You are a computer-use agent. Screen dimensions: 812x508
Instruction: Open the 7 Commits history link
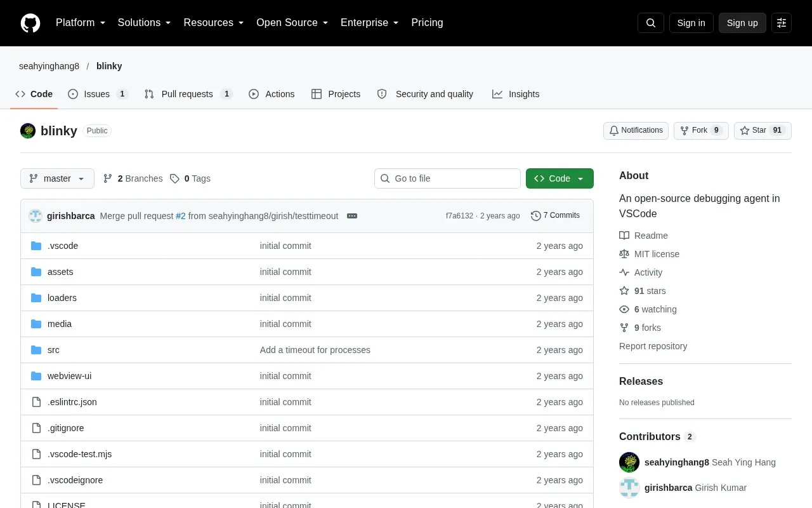(555, 216)
